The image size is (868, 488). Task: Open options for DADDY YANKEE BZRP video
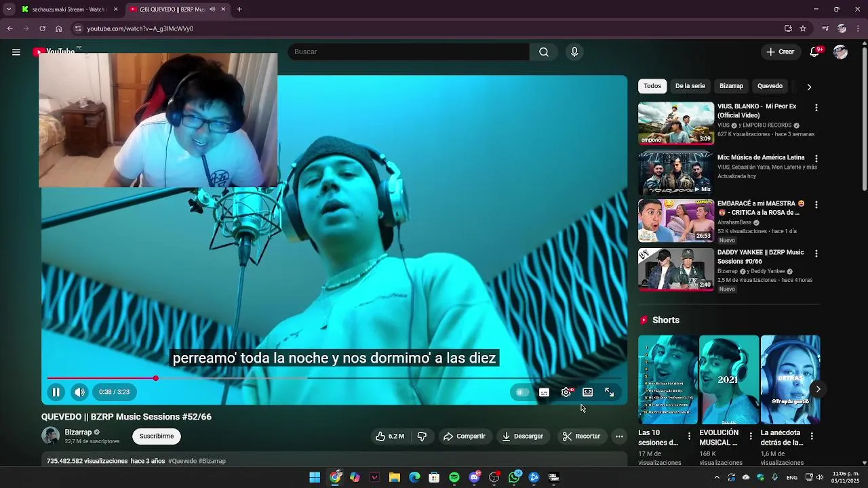(816, 253)
